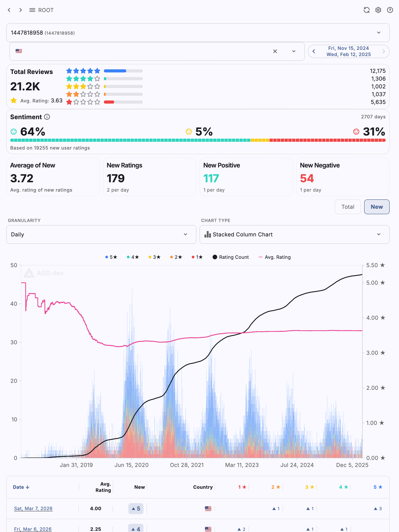The width and height of the screenshot is (399, 532).
Task: Go back with the left arrow icon
Action: [x=9, y=10]
